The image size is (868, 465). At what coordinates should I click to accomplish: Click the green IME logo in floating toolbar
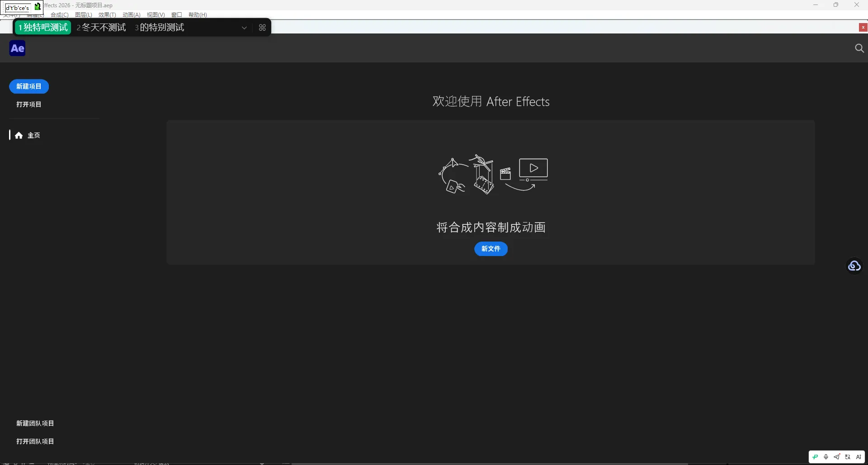(815, 457)
